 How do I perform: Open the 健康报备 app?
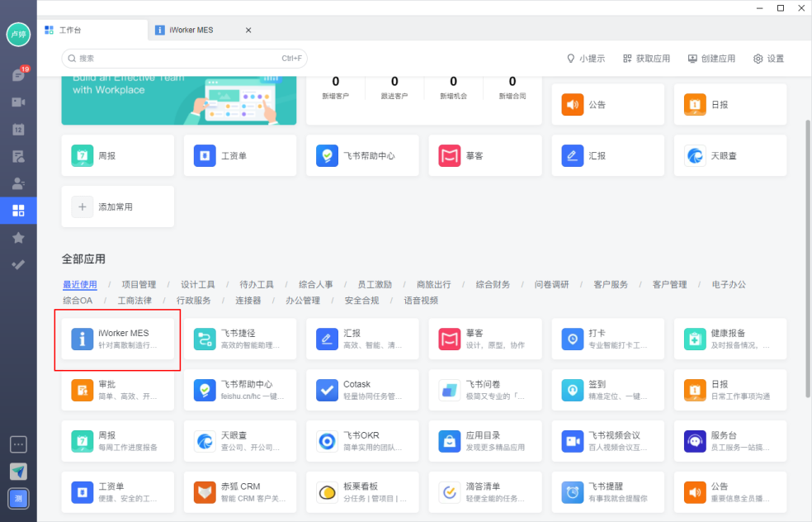pyautogui.click(x=730, y=339)
